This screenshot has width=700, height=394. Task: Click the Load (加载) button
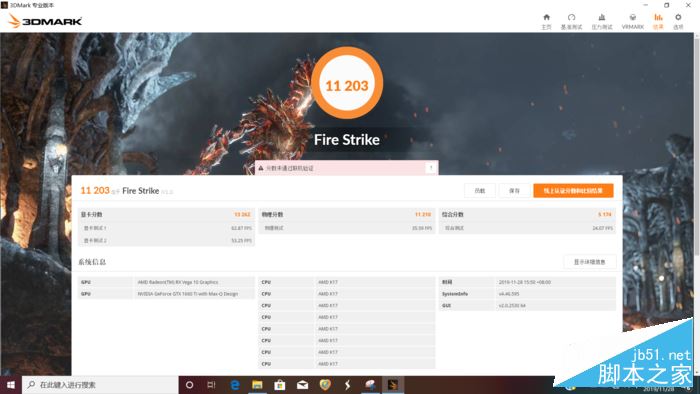click(x=480, y=191)
